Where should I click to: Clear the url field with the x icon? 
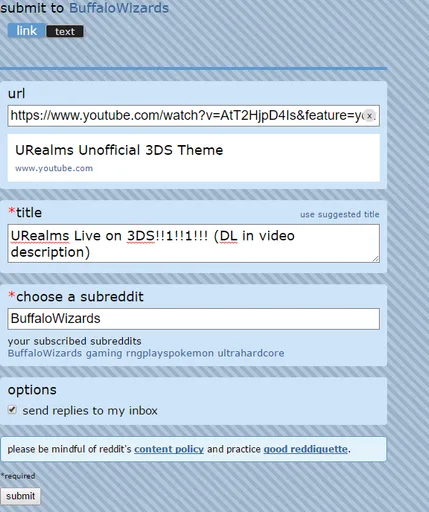tap(369, 116)
